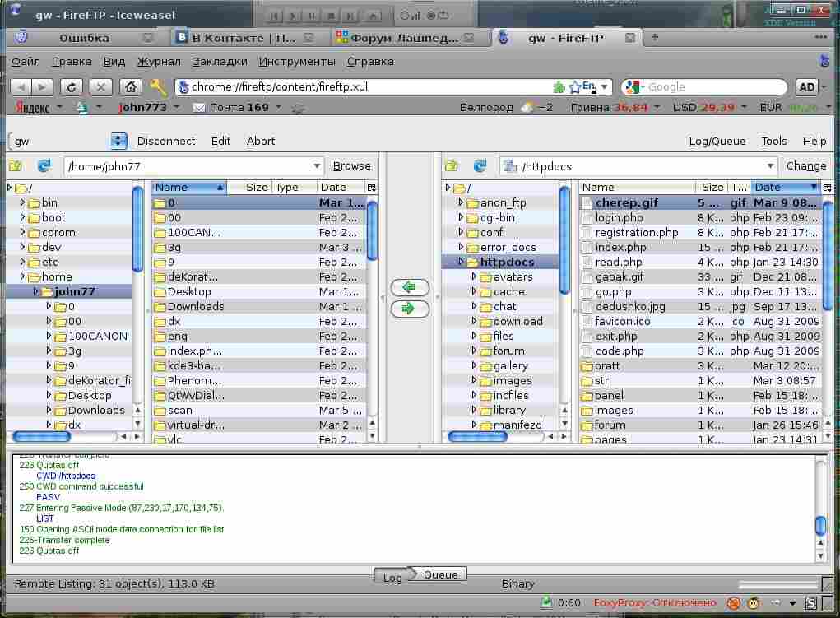The image size is (840, 618).
Task: Expand the avatars folder in remote tree
Action: coord(474,276)
